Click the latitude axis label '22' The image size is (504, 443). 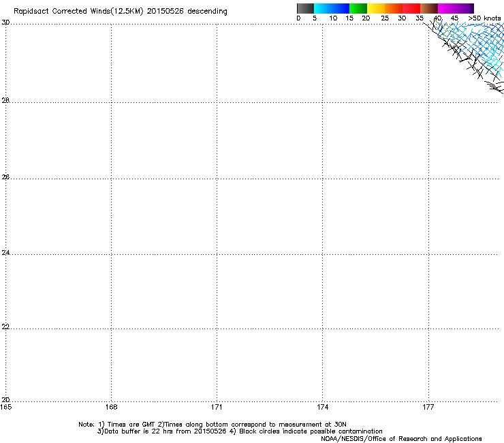click(x=5, y=326)
